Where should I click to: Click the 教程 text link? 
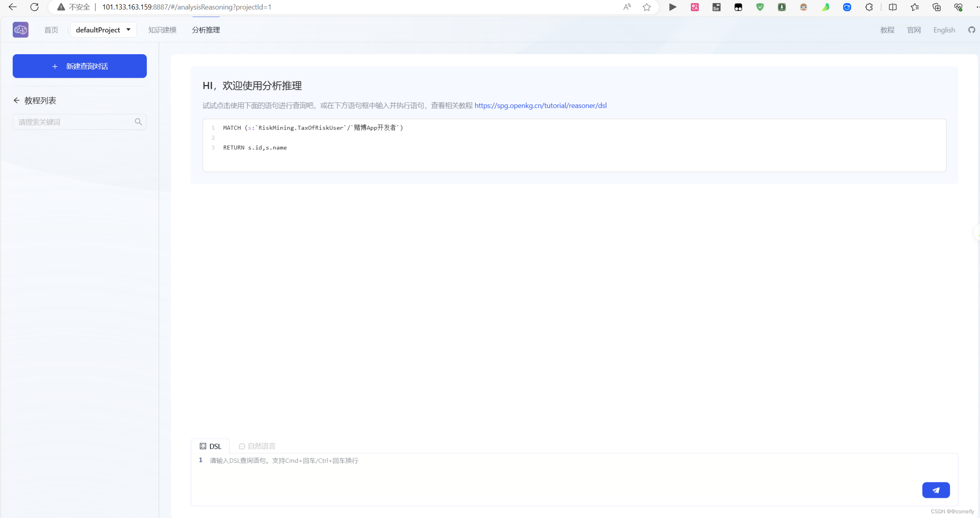pyautogui.click(x=888, y=30)
